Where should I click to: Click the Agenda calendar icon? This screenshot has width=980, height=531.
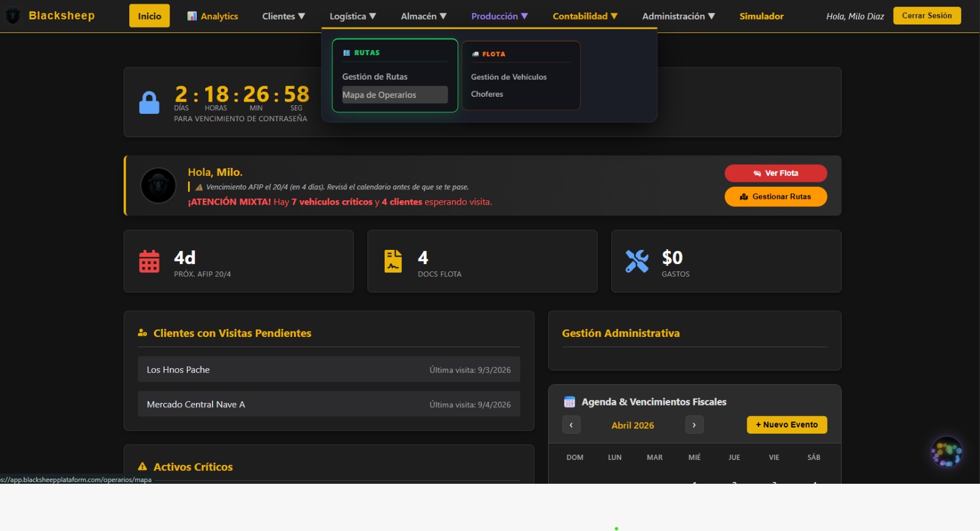tap(569, 402)
